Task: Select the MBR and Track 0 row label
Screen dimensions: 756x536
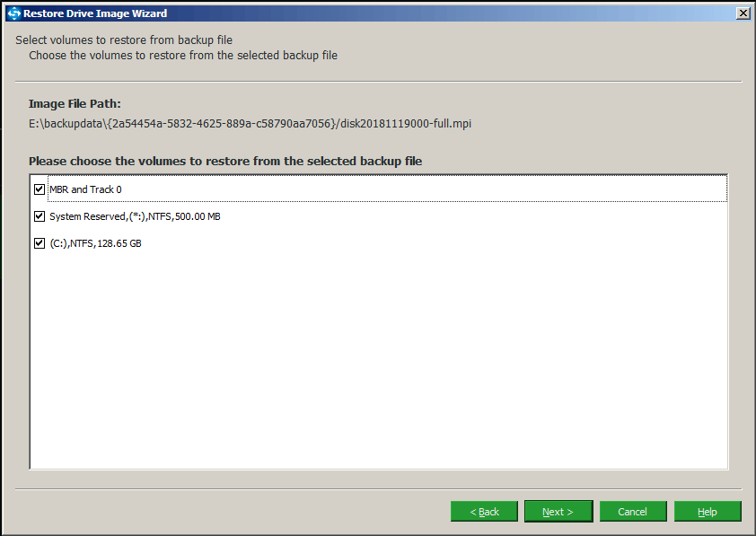Action: (x=85, y=189)
